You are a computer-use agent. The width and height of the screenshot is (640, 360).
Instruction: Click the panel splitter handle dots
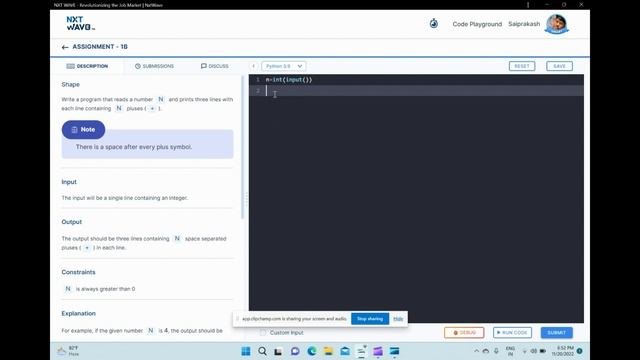(246, 199)
